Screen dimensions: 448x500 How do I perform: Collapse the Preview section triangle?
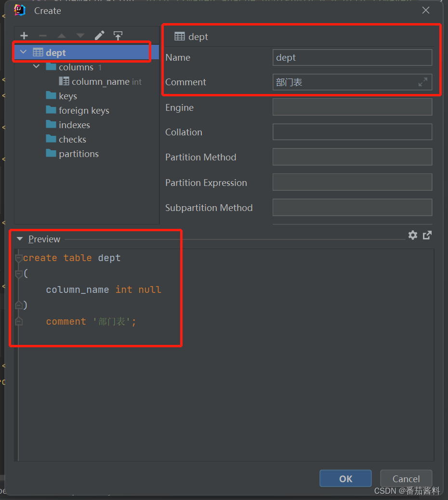(x=20, y=239)
